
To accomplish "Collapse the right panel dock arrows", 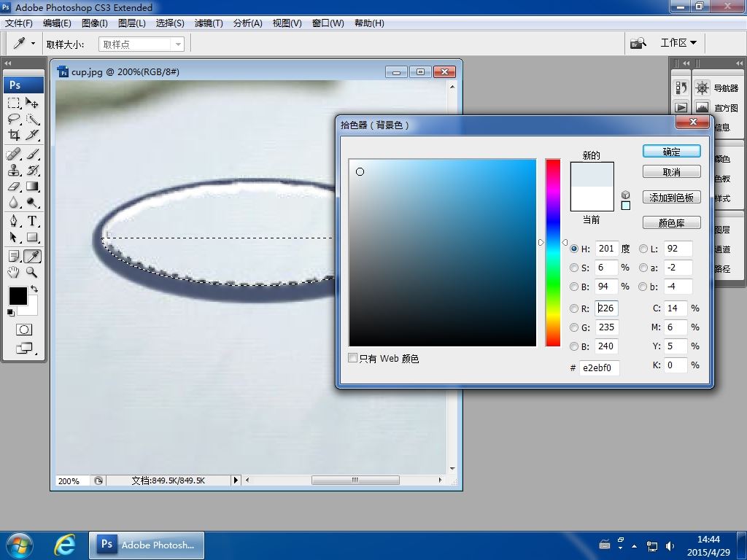I will (x=740, y=63).
